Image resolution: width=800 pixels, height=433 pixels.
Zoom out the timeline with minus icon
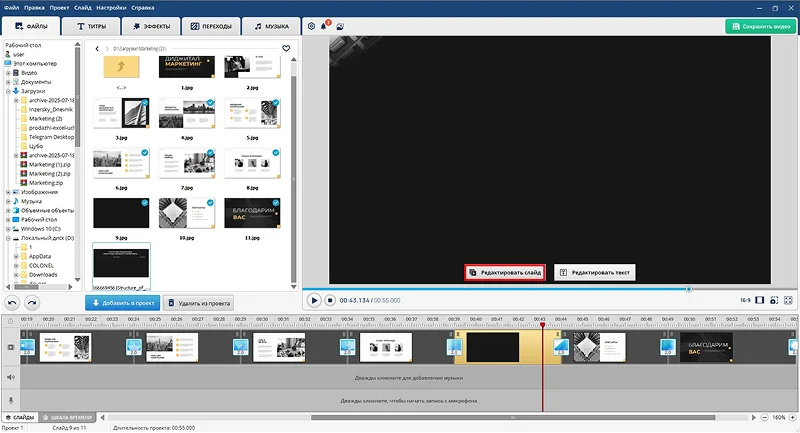(764, 417)
